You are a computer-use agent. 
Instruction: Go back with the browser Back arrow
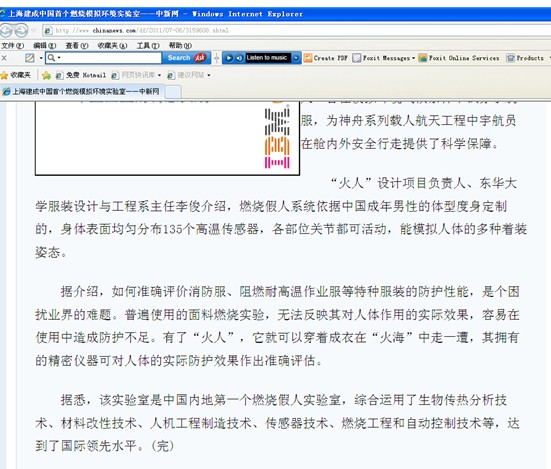[6, 31]
